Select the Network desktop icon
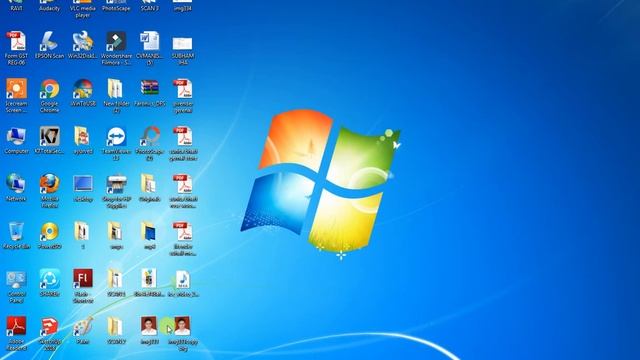The height and width of the screenshot is (360, 640). point(16,184)
